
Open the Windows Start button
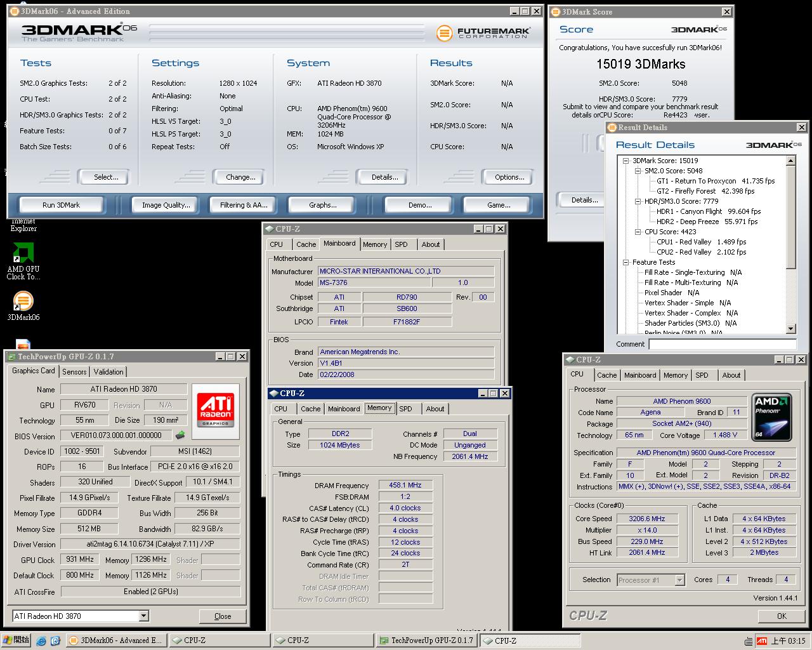[x=16, y=640]
